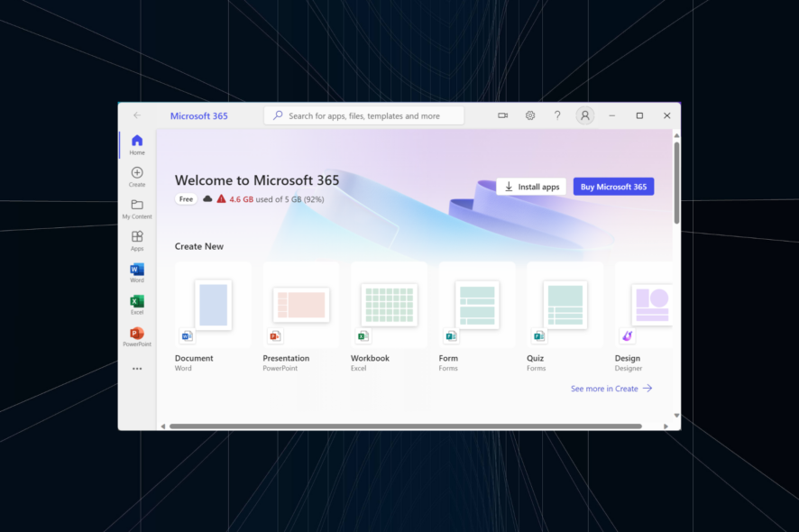The height and width of the screenshot is (532, 799).
Task: Click the Install apps button
Action: click(x=531, y=187)
